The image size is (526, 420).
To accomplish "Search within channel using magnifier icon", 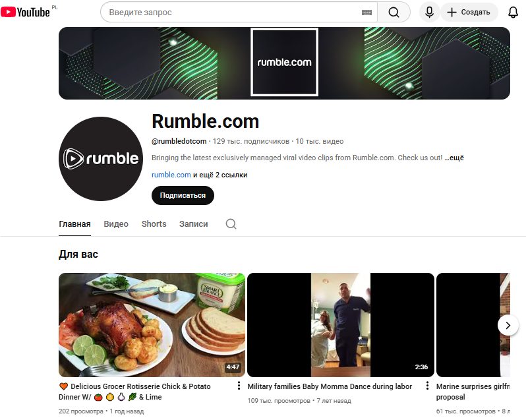I will tap(231, 224).
